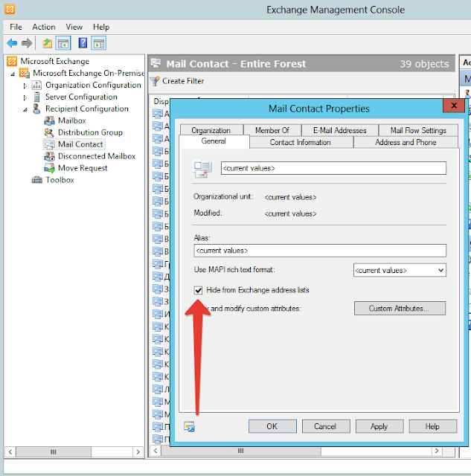This screenshot has width=471, height=476.
Task: Click the OK button
Action: coord(272,426)
